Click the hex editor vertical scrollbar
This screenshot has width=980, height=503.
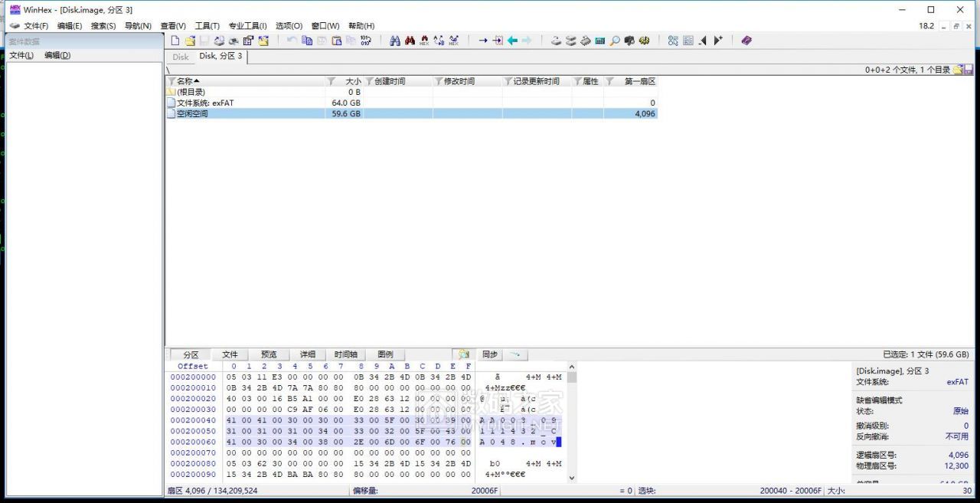point(571,423)
